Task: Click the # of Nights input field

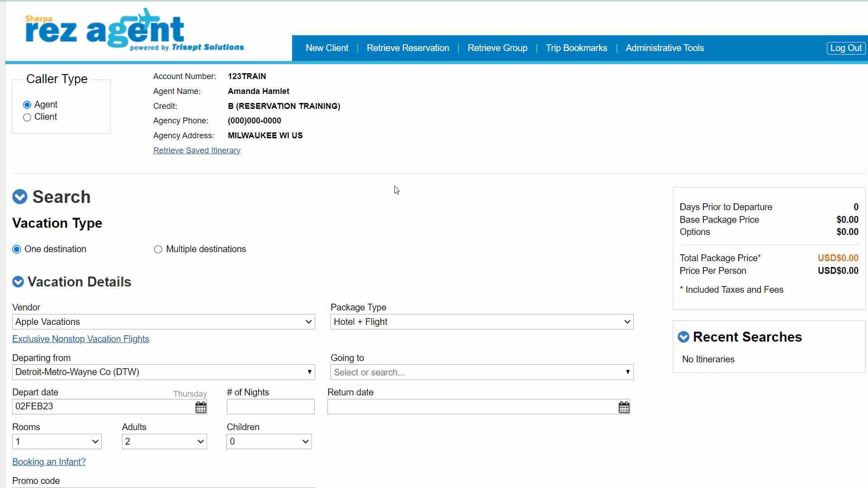Action: point(270,407)
